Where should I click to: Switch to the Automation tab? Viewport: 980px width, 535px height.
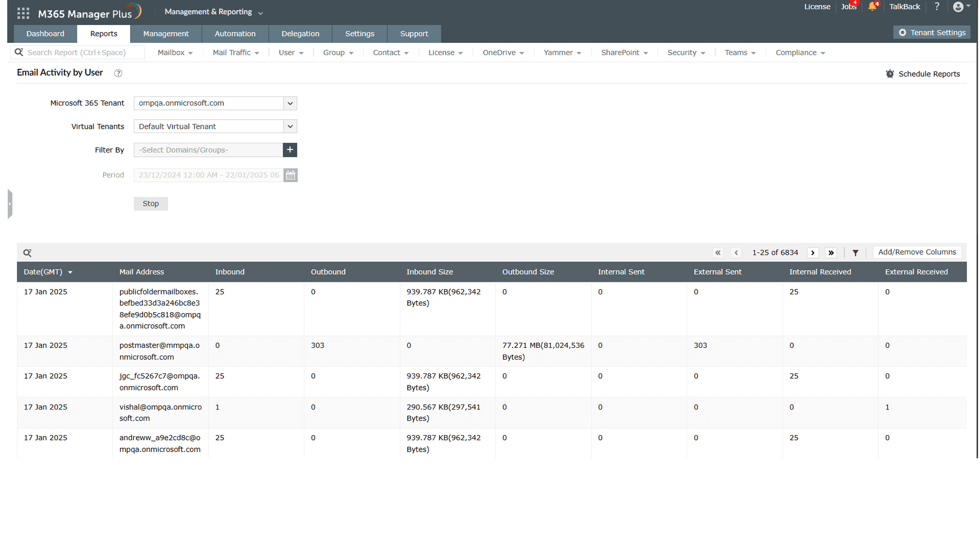tap(235, 34)
